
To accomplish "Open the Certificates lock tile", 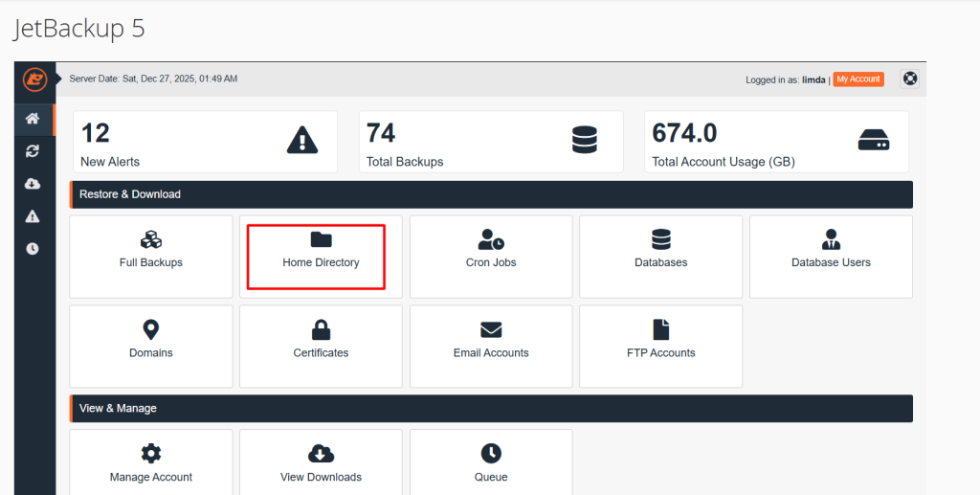I will tap(321, 347).
